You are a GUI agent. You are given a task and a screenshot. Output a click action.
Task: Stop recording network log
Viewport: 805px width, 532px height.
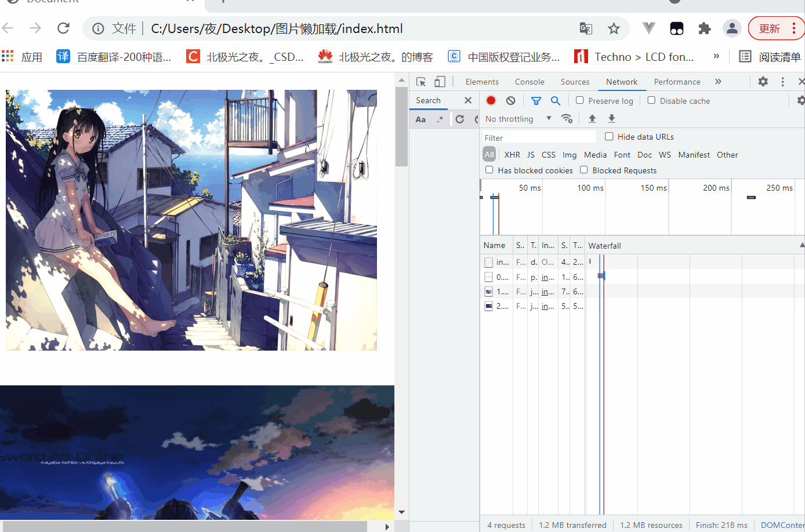(x=491, y=100)
